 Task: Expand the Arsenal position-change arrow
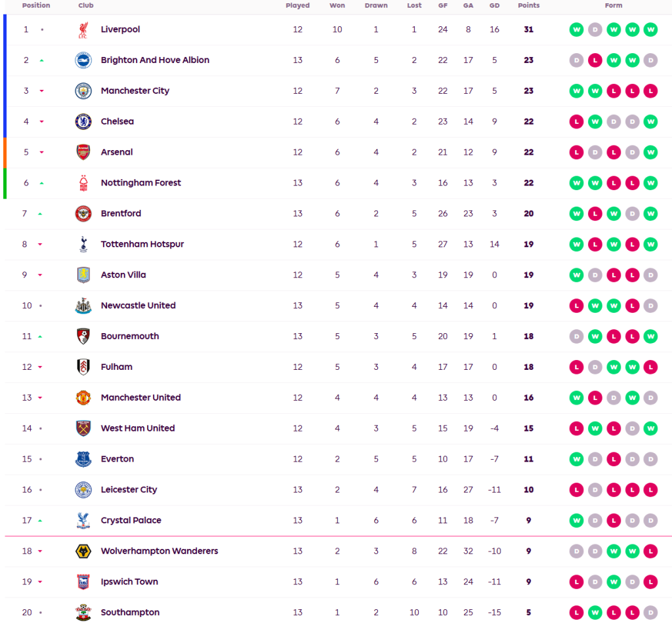(x=41, y=152)
